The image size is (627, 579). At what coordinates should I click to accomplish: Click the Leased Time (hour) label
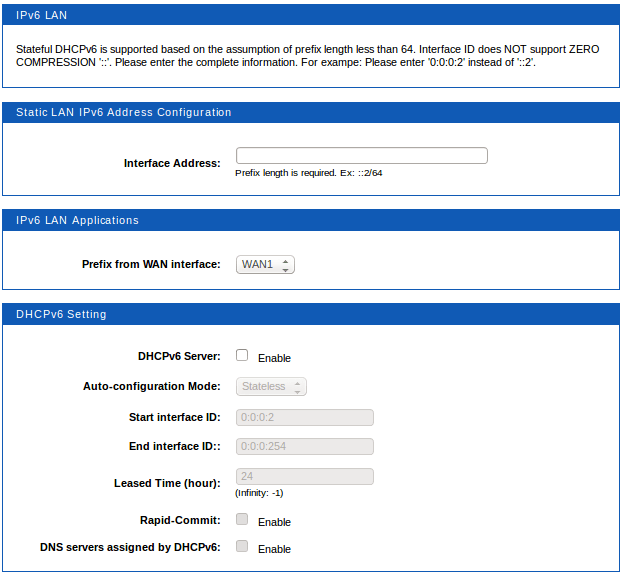[167, 484]
